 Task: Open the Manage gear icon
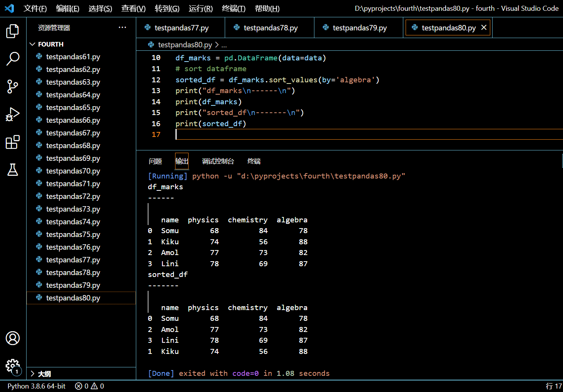pyautogui.click(x=13, y=366)
